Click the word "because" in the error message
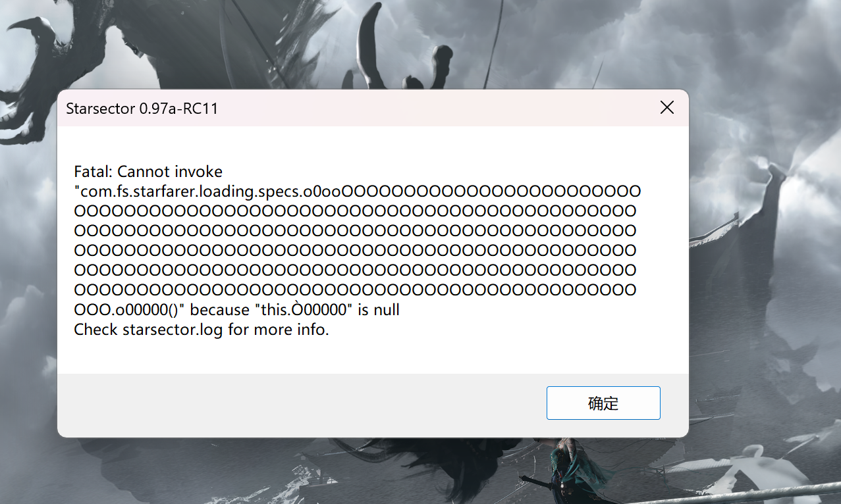Viewport: 841px width, 504px height. 217,310
